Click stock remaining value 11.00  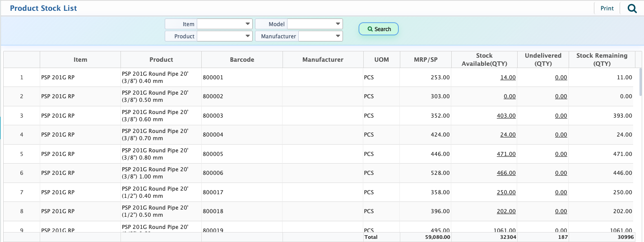(x=624, y=78)
